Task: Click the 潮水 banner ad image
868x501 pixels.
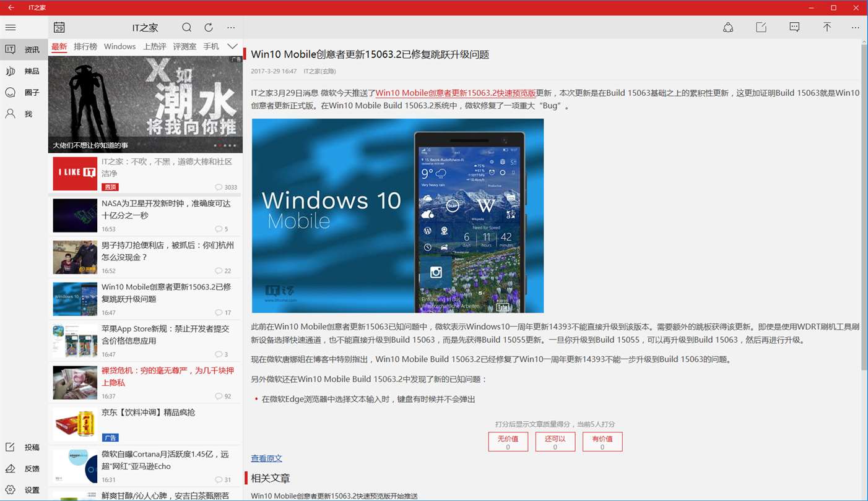Action: pos(145,105)
